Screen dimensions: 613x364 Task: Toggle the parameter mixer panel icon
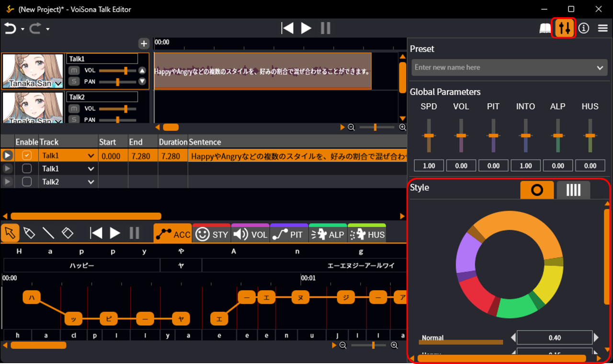click(564, 28)
